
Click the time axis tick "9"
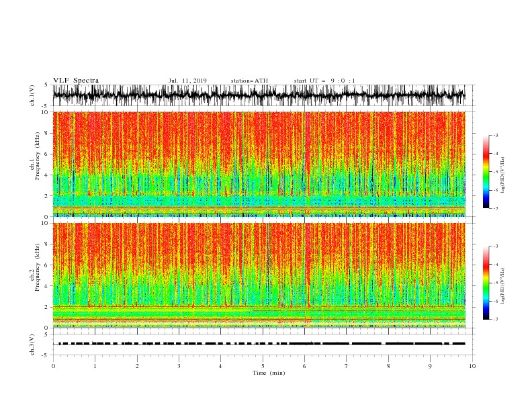(x=430, y=366)
